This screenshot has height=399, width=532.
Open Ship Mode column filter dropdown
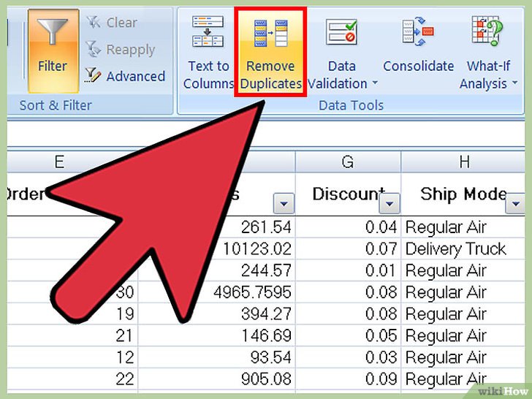[x=515, y=204]
